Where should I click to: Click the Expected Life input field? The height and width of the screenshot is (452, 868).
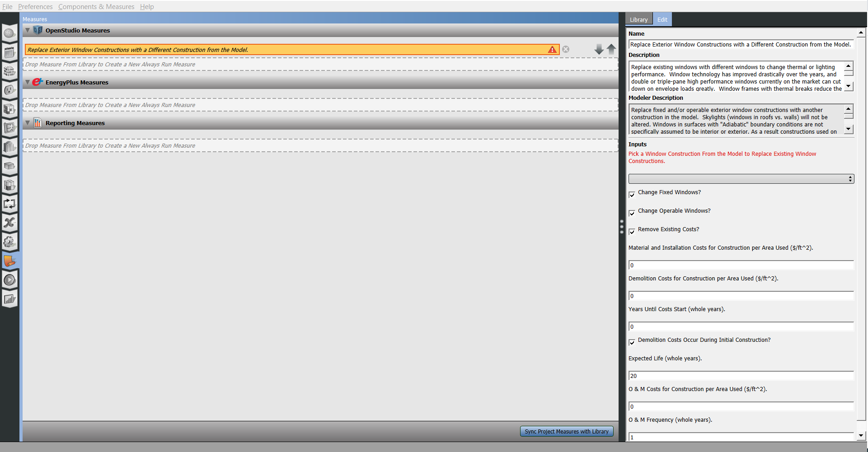click(741, 376)
